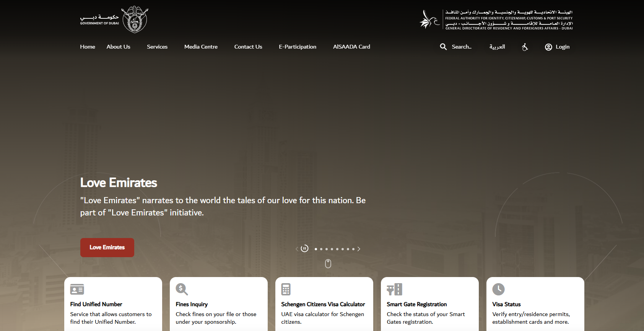Open Schengen Citizens Visa Calculator title

pyautogui.click(x=323, y=304)
